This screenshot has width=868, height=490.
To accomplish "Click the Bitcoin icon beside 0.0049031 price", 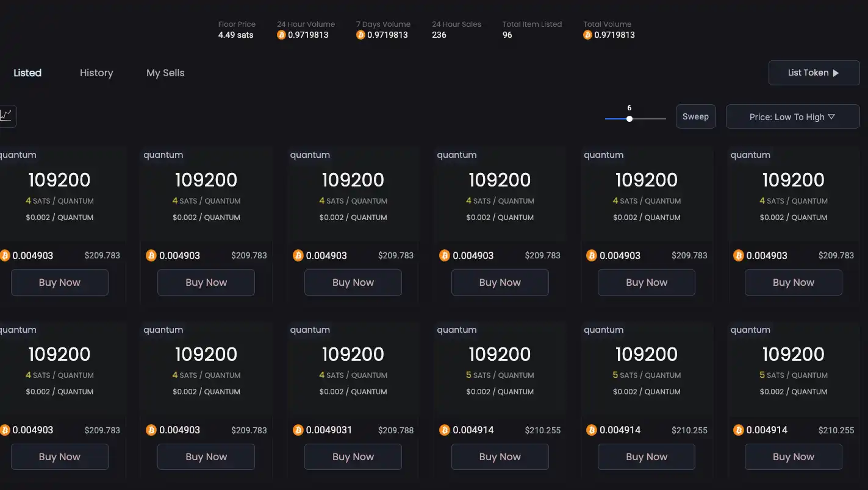I will coord(298,430).
